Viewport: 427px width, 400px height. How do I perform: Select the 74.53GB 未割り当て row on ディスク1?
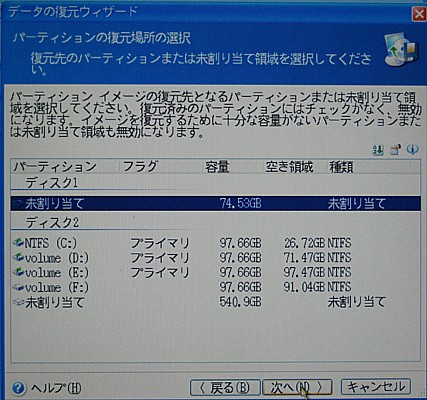pyautogui.click(x=215, y=203)
